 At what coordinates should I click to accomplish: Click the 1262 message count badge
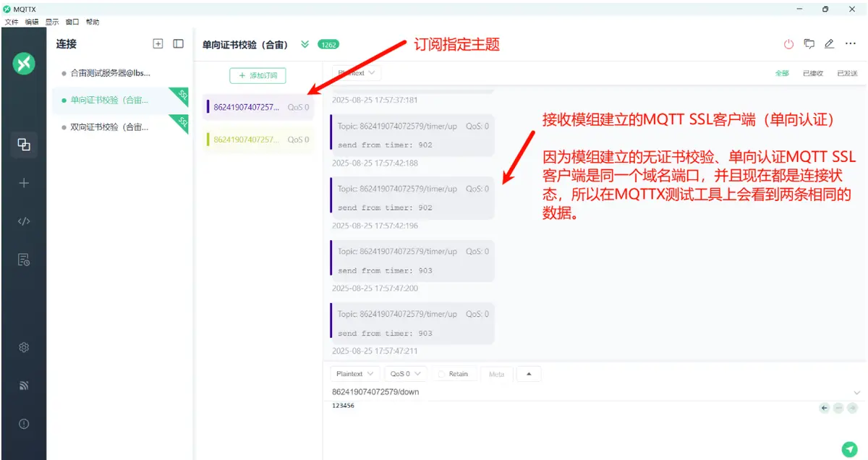tap(328, 44)
